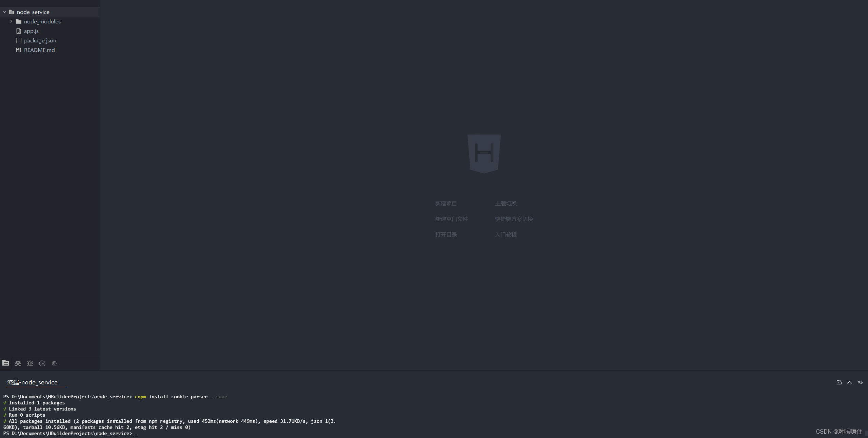The width and height of the screenshot is (868, 438).
Task: Open README.md file
Action: [x=39, y=50]
